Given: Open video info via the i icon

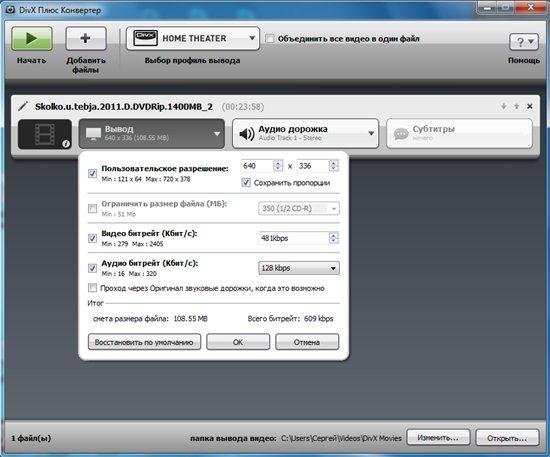Looking at the screenshot, I should 66,143.
